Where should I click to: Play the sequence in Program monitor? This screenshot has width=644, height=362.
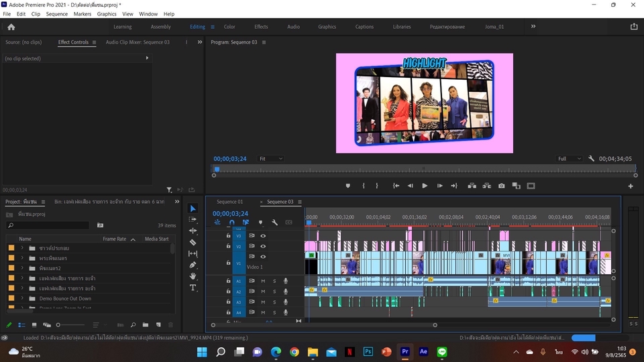tap(425, 186)
